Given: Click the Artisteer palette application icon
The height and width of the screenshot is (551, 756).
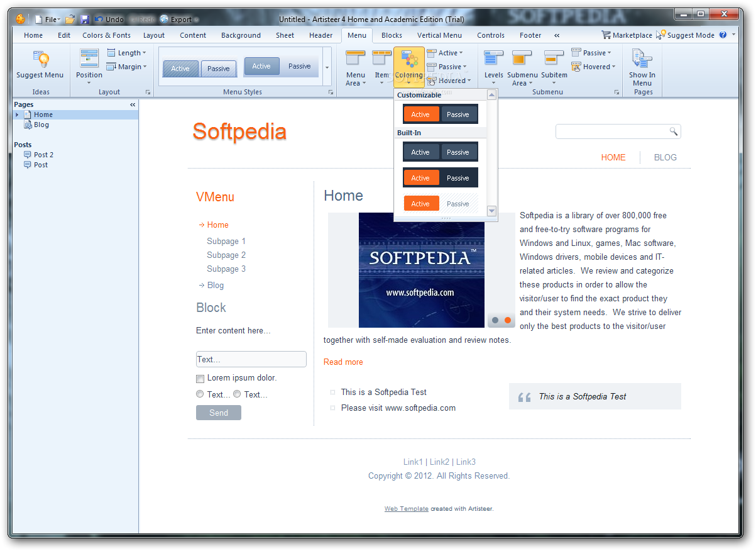Looking at the screenshot, I should 21,19.
